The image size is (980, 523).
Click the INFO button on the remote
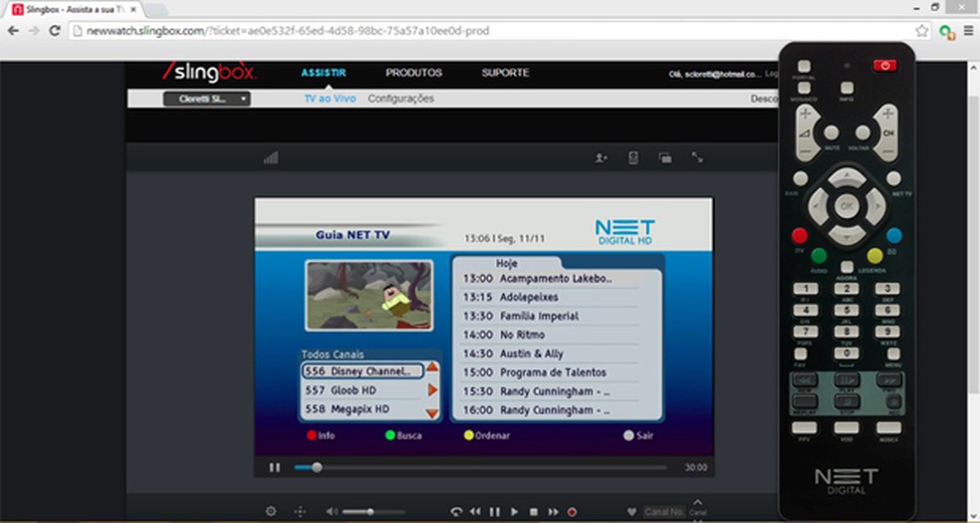[847, 88]
